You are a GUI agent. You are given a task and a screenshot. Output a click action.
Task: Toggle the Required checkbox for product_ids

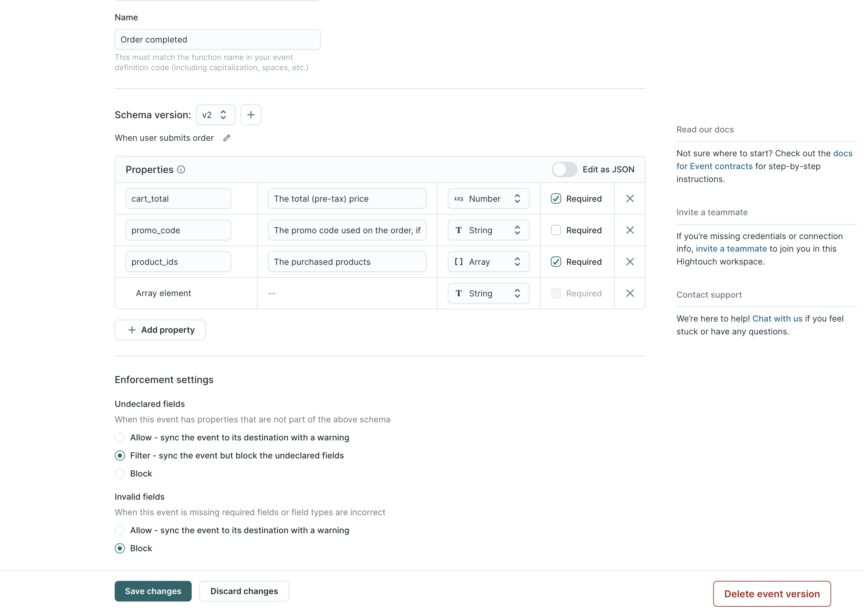click(x=556, y=261)
